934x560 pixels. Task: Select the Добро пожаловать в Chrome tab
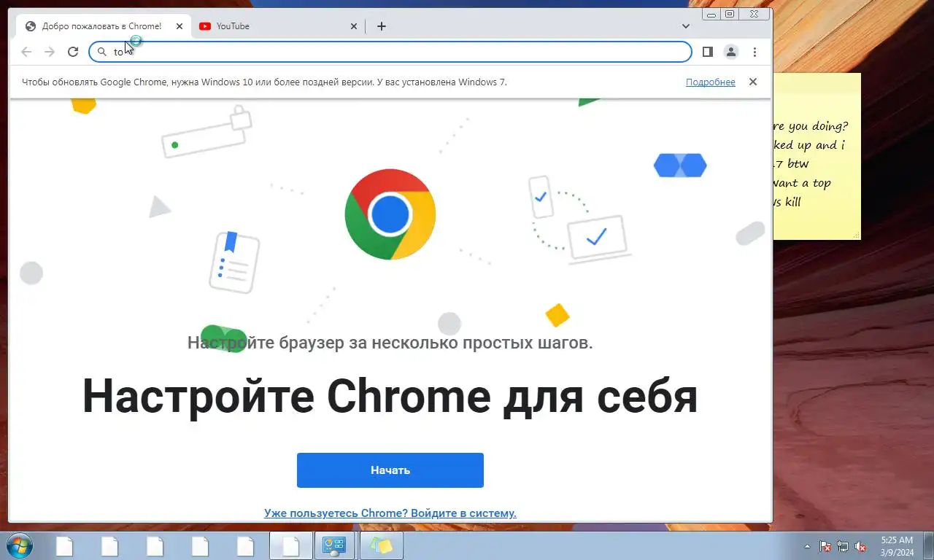click(102, 26)
